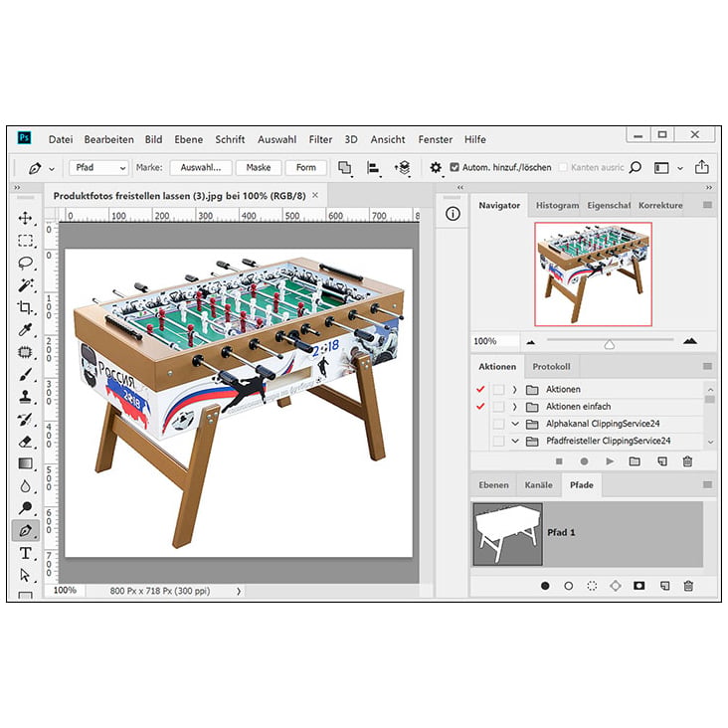Image resolution: width=728 pixels, height=728 pixels.
Task: Select the Path Selection arrow tool
Action: (x=25, y=575)
